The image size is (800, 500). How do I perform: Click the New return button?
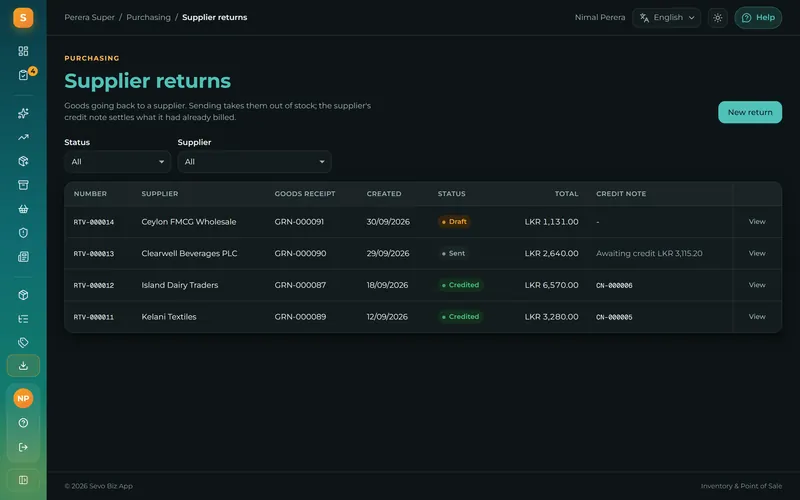point(749,112)
